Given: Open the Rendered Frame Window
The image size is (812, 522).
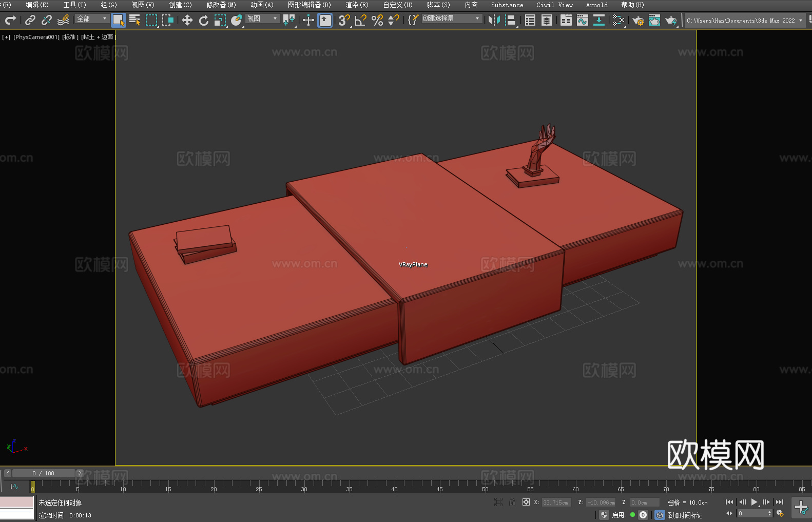Looking at the screenshot, I should point(654,20).
